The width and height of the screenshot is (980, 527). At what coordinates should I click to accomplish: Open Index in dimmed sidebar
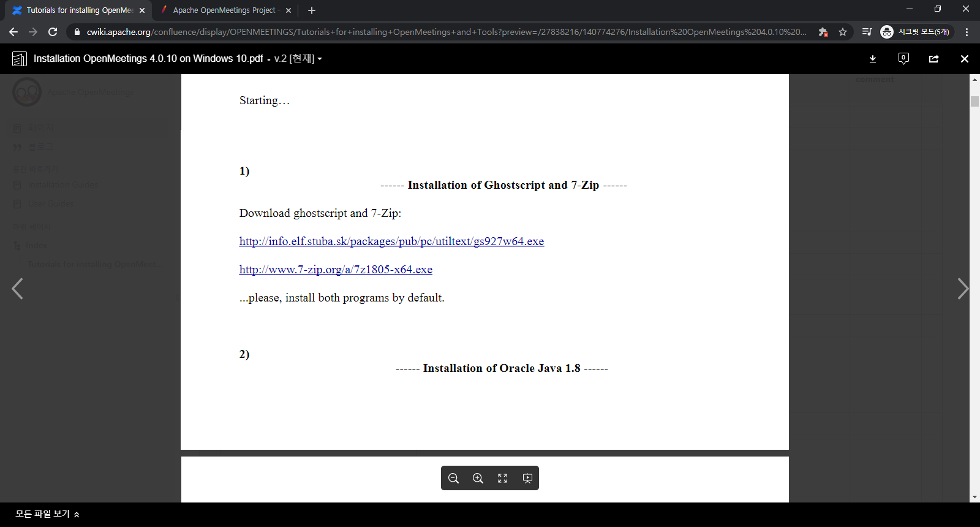(36, 245)
